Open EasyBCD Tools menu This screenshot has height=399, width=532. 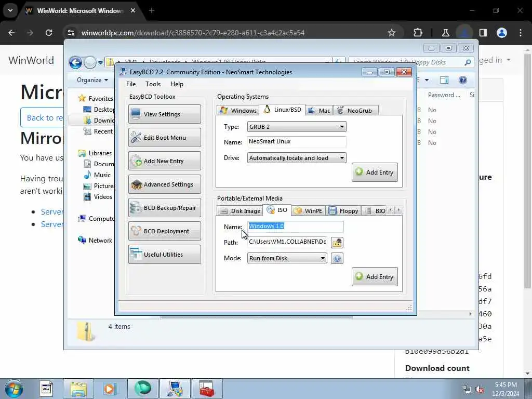pos(153,84)
